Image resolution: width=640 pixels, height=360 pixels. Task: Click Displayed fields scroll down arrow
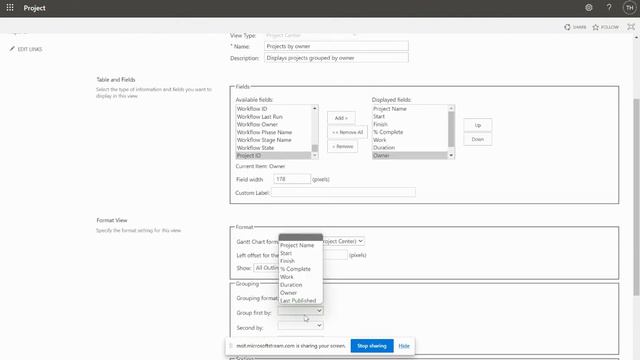[451, 156]
